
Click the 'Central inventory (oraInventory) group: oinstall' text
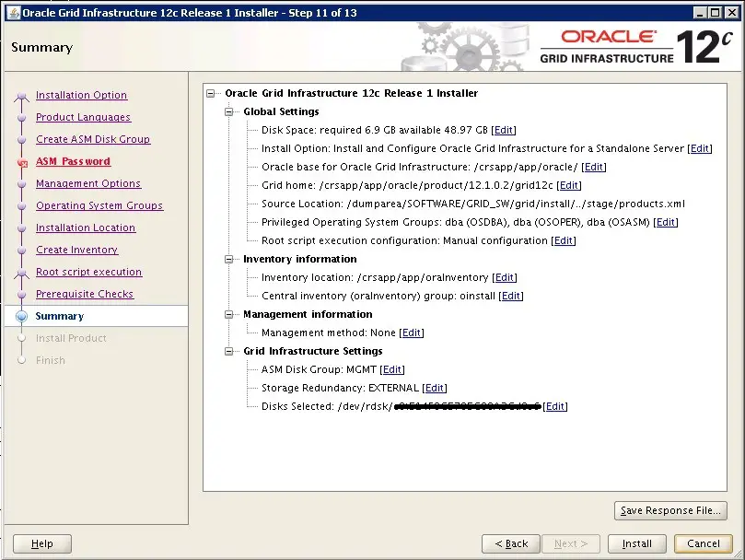pyautogui.click(x=378, y=297)
